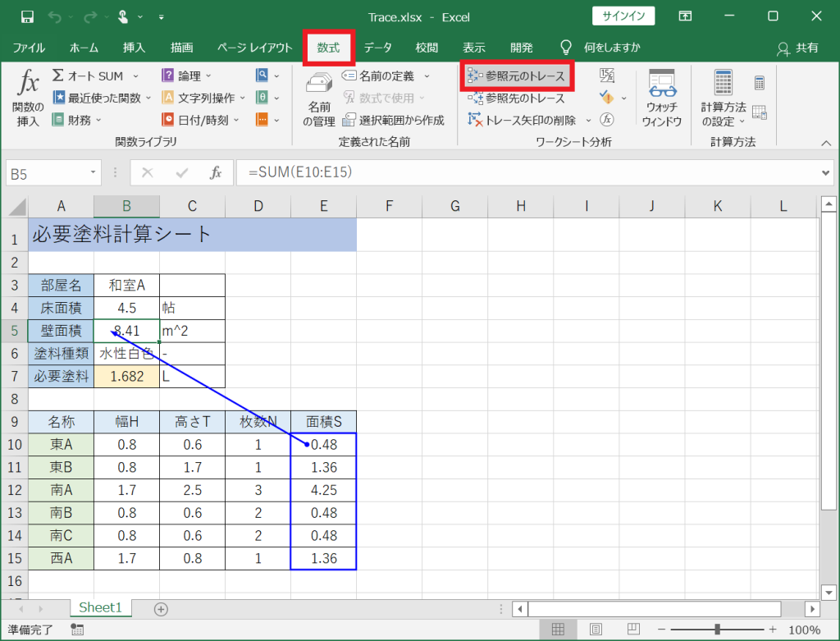Click 参照元のトレース trace precedents
This screenshot has width=840, height=641.
pos(517,76)
